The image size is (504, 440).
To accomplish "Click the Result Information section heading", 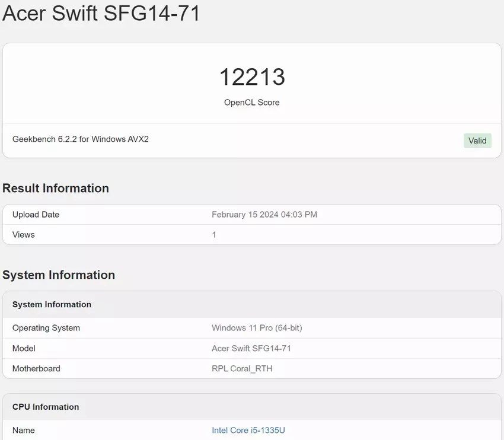I will [56, 189].
